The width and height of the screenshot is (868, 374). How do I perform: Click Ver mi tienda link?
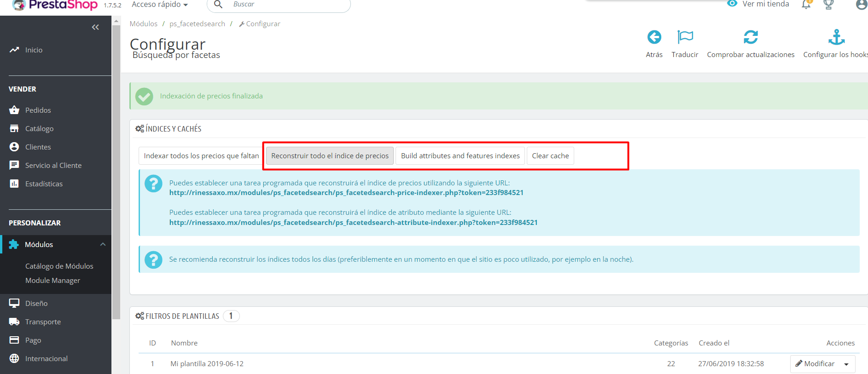[765, 4]
